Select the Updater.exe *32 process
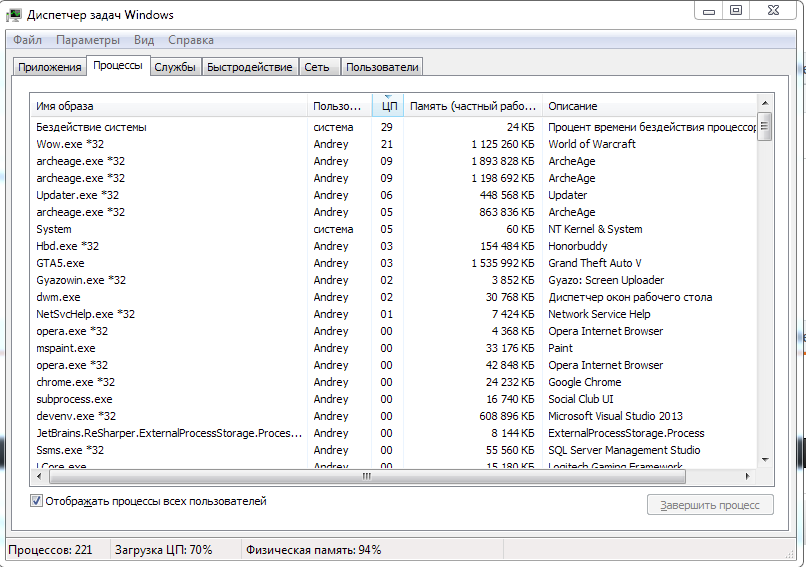The image size is (806, 567). click(394, 195)
